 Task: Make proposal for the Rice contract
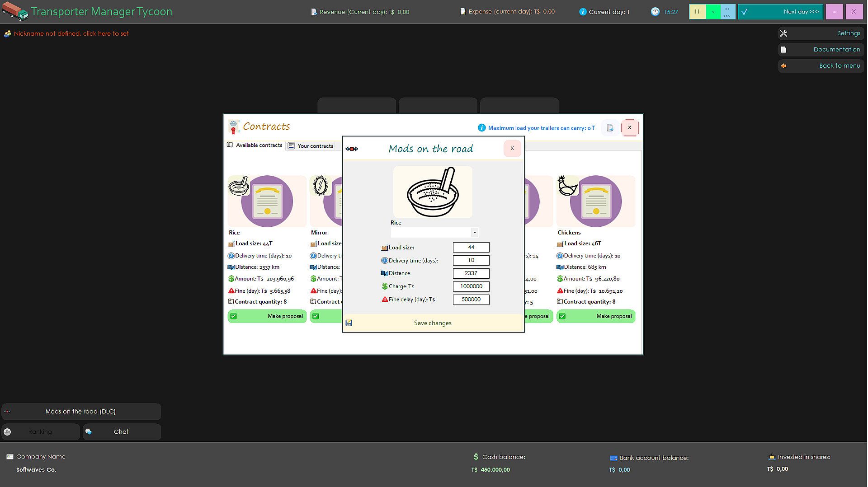[x=267, y=316]
